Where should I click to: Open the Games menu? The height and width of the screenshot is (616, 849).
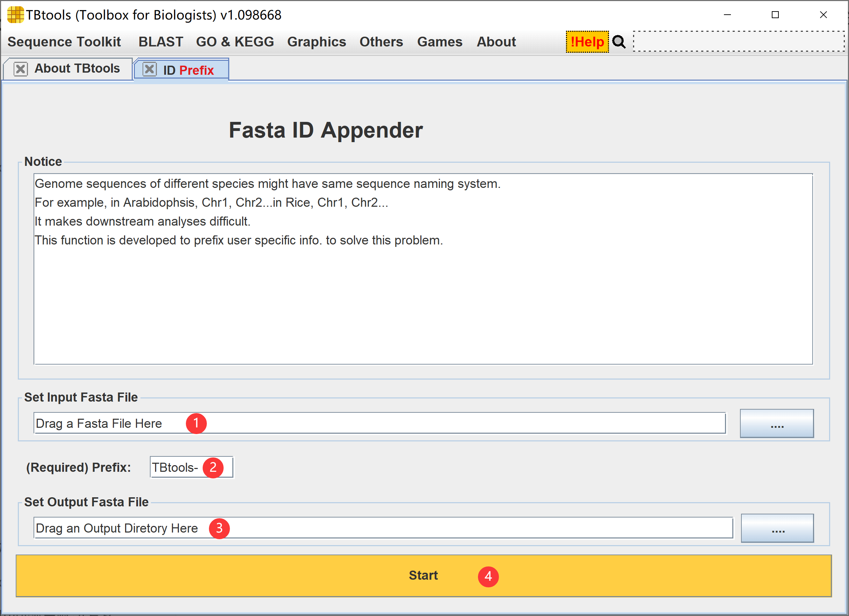(440, 42)
